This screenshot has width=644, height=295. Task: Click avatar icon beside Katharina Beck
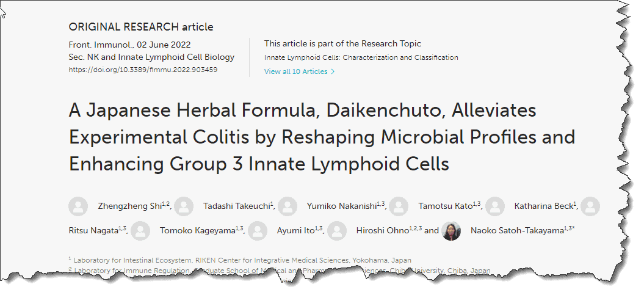click(x=495, y=206)
